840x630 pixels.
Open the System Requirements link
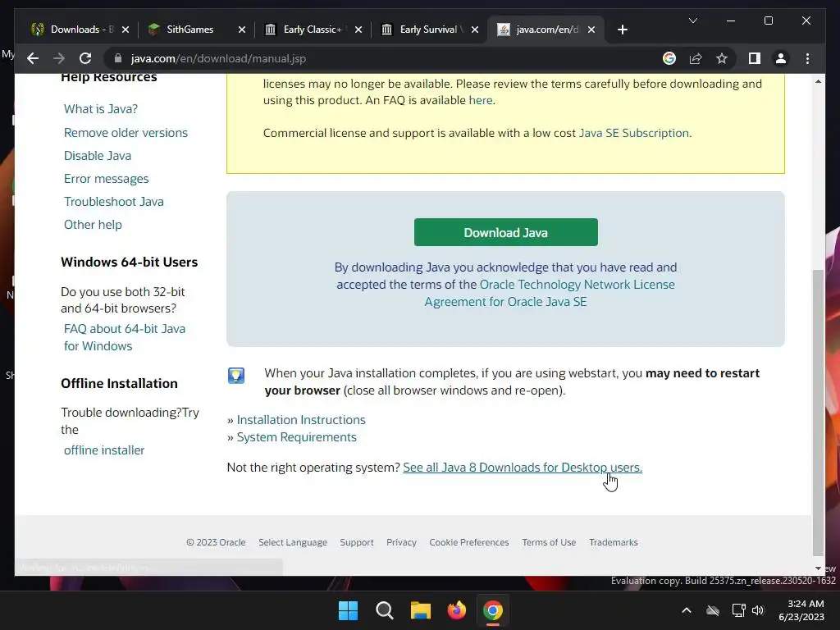coord(296,436)
